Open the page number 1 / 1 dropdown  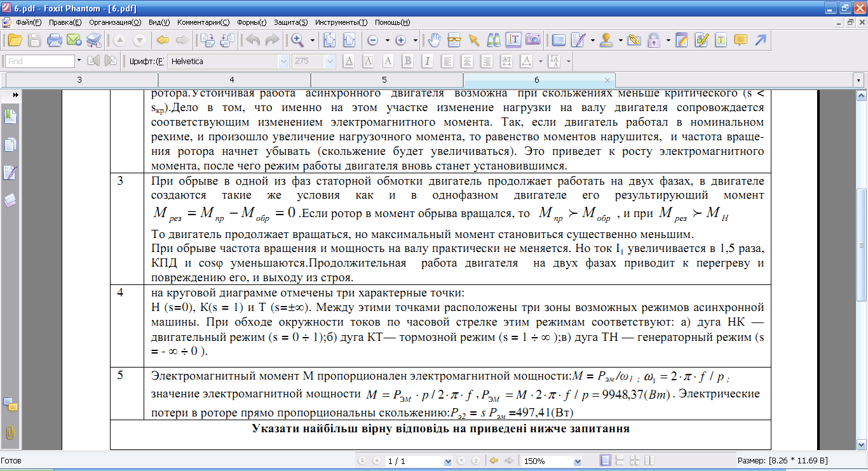448,461
